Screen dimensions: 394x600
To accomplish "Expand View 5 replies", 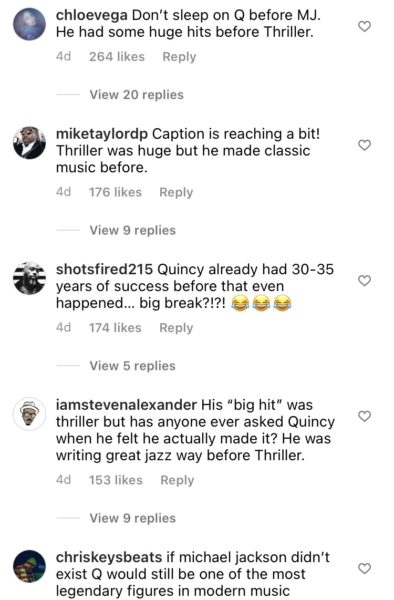I will pyautogui.click(x=132, y=365).
